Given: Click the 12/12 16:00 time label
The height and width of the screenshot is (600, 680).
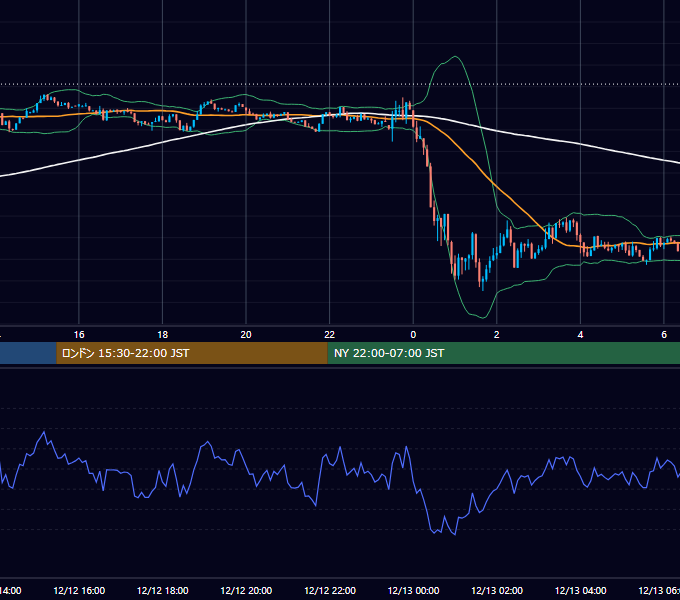Looking at the screenshot, I should click(x=79, y=590).
